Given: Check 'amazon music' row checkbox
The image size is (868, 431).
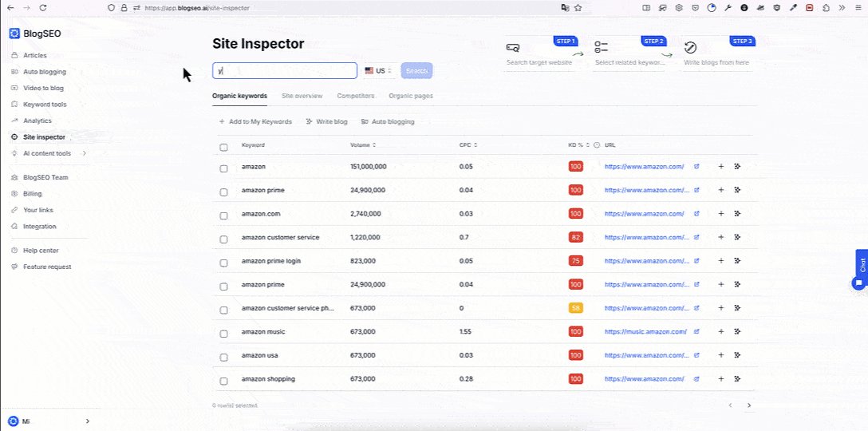Looking at the screenshot, I should 223,334.
